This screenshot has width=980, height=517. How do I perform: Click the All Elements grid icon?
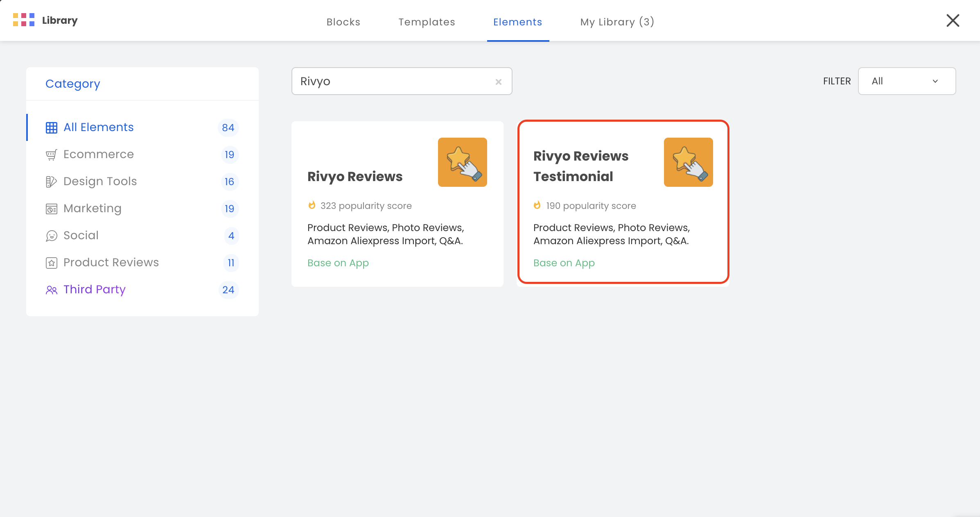(52, 127)
